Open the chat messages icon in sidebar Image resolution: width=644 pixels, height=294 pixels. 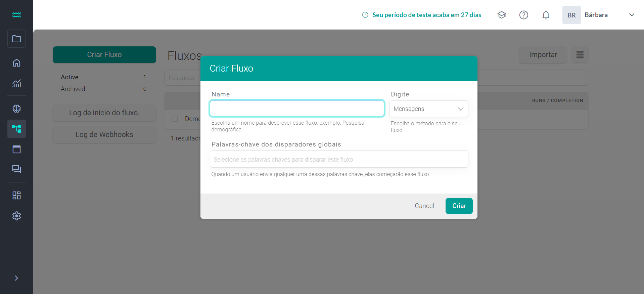pyautogui.click(x=16, y=169)
